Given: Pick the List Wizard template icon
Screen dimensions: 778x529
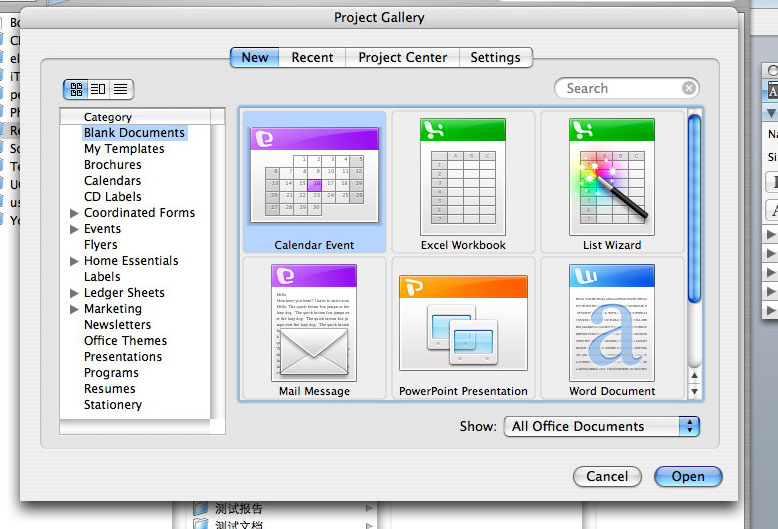Looking at the screenshot, I should pyautogui.click(x=612, y=177).
